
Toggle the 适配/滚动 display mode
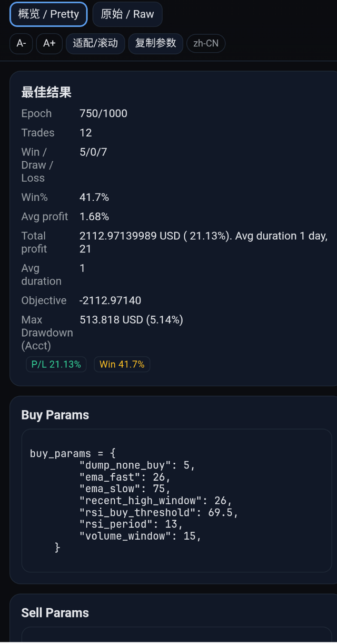point(95,44)
